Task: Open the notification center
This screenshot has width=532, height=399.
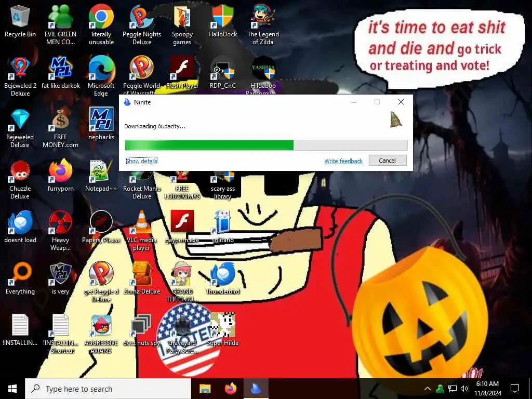Action: (x=515, y=389)
